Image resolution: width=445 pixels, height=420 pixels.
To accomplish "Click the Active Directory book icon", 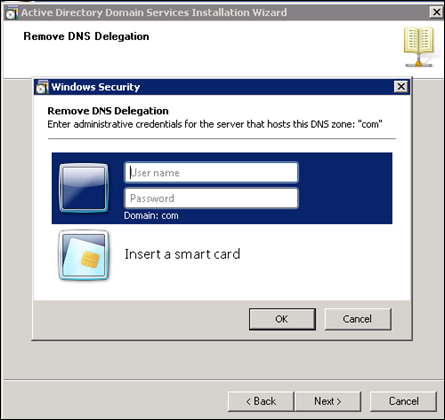I will [419, 47].
